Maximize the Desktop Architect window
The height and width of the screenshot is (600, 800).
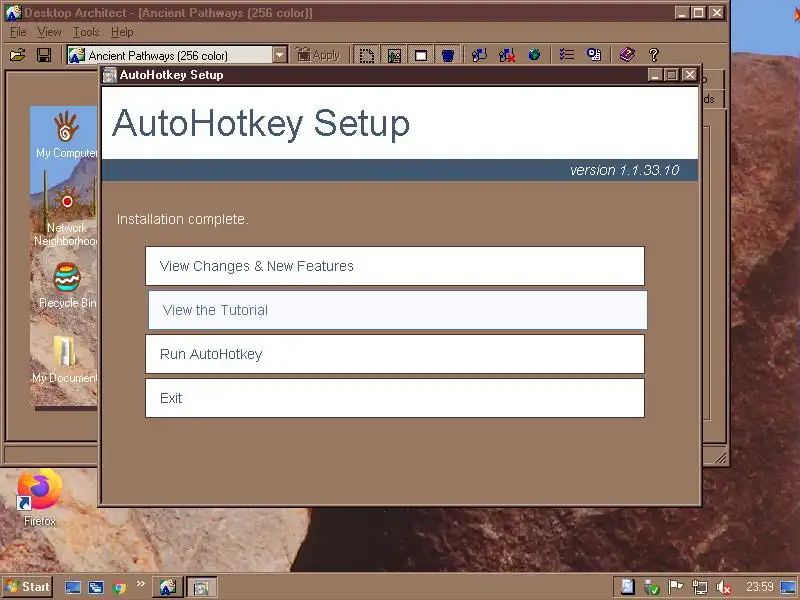point(698,13)
